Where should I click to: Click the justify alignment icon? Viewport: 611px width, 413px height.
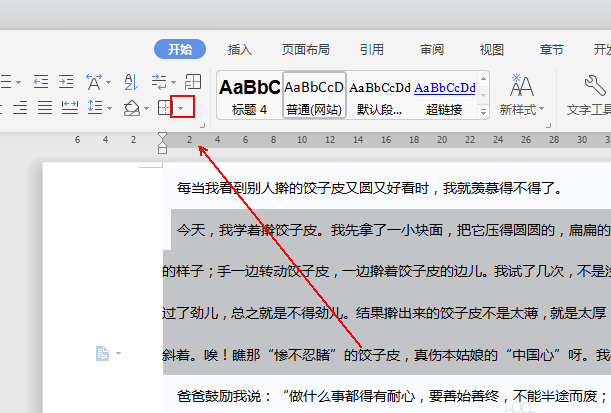[43, 107]
